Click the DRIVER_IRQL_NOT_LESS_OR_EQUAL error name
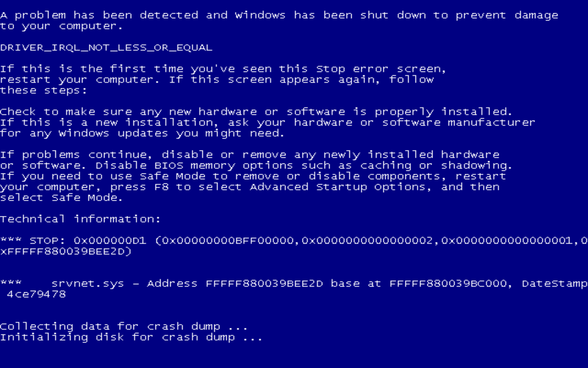This screenshot has height=368, width=588. (x=106, y=48)
